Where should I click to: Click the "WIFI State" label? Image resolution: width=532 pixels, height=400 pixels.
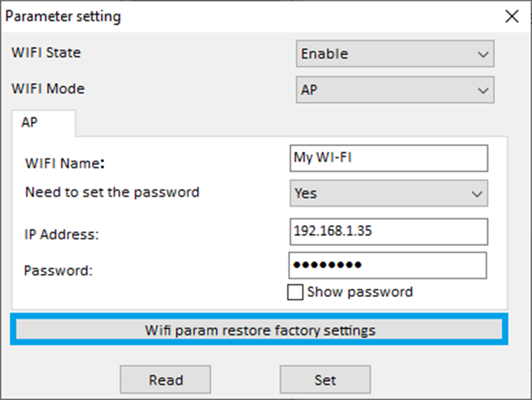46,53
